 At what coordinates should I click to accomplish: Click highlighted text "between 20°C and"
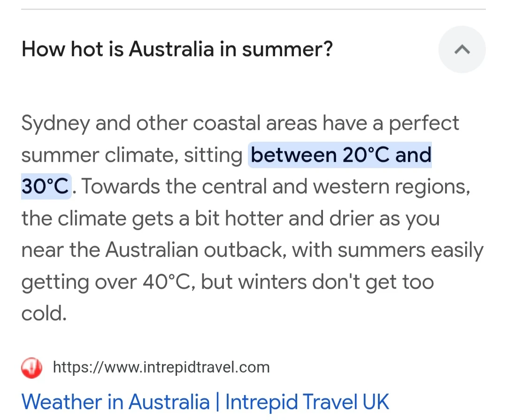point(341,155)
